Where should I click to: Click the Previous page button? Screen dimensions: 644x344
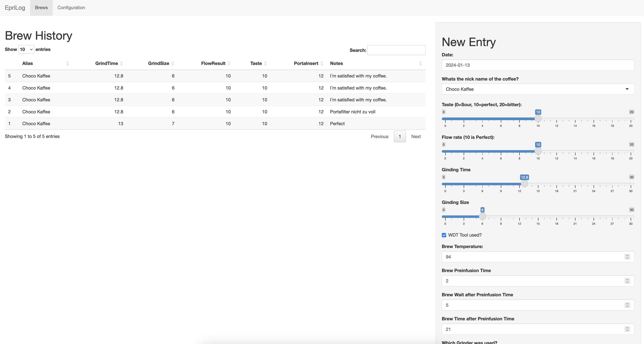coord(380,136)
